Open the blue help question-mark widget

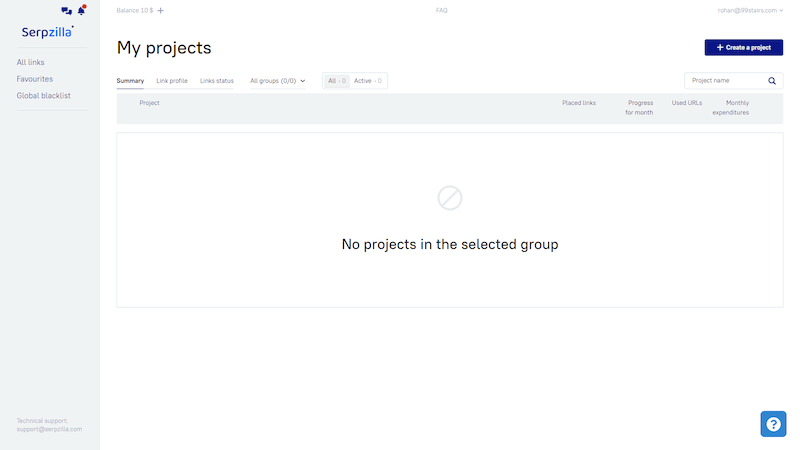(x=773, y=424)
